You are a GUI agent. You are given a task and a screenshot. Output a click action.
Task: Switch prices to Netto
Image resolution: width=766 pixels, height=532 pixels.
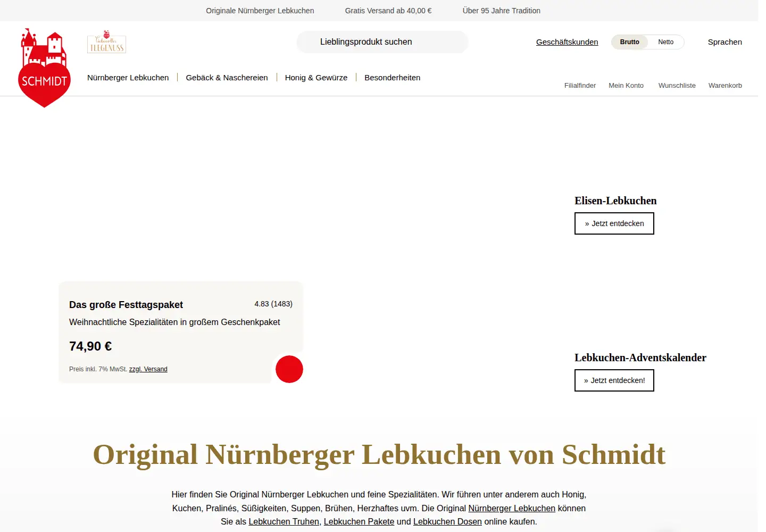coord(665,42)
